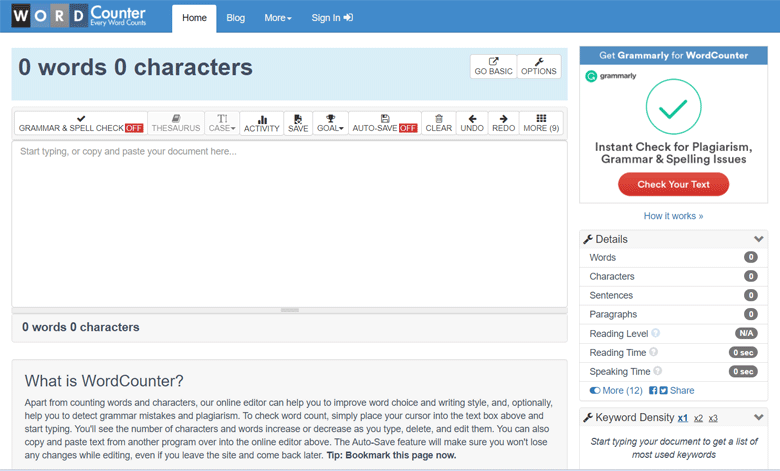780x471 pixels.
Task: Click the Reading Level N/A badge
Action: click(746, 333)
